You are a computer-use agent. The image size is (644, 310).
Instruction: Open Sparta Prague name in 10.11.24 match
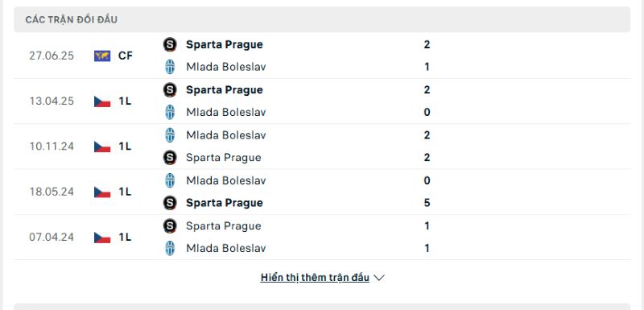click(x=224, y=158)
